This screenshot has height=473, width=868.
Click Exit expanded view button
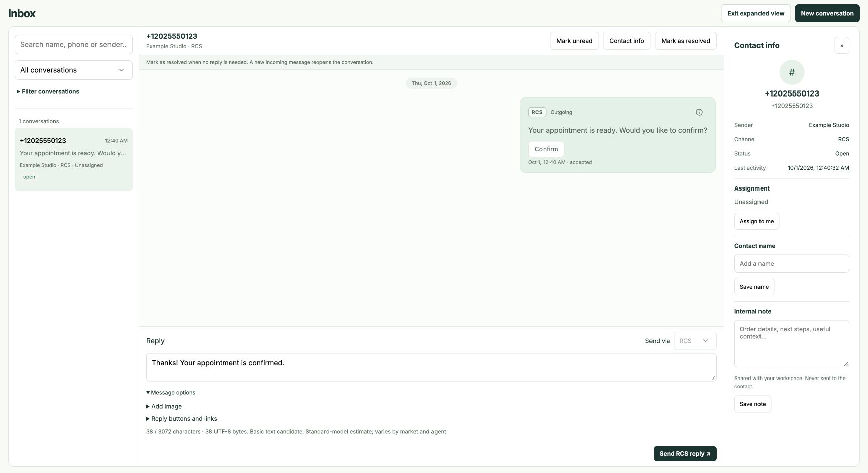coord(755,13)
